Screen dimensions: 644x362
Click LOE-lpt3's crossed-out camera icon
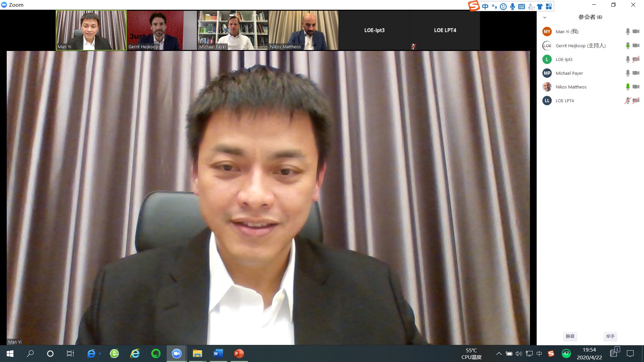636,59
